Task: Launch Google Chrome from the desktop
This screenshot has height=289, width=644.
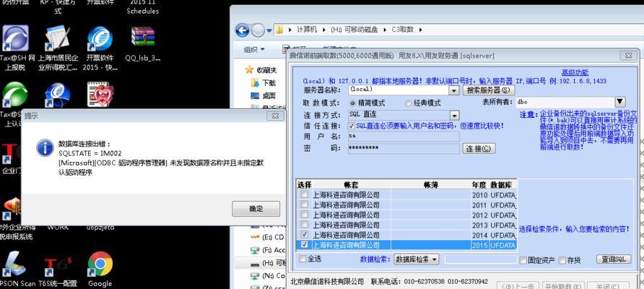Action: (x=100, y=264)
